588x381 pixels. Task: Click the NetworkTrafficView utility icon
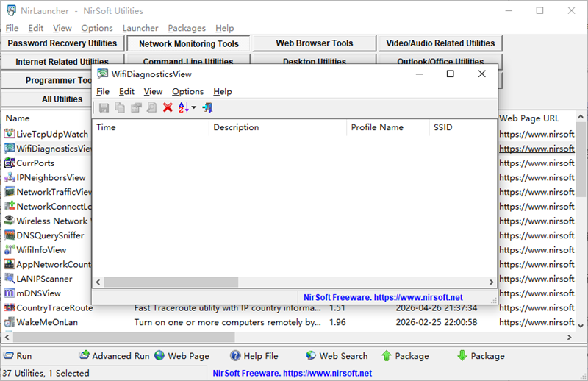coord(10,192)
